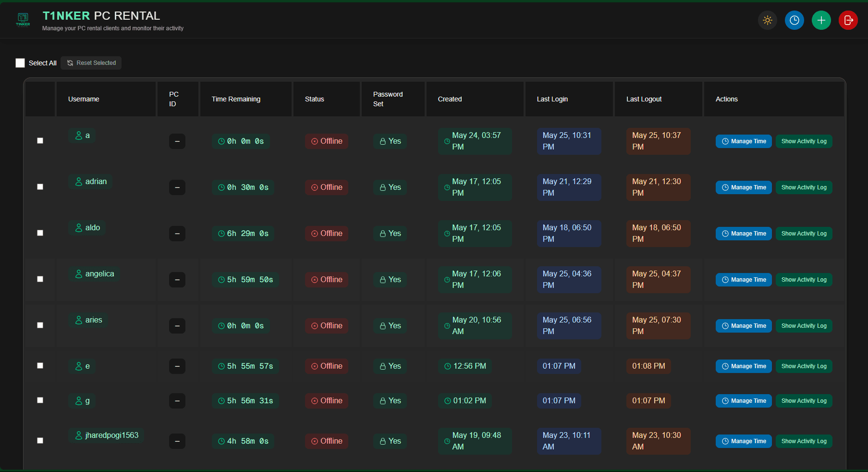Click last logout May 25, 07:30 PM
Viewport: 868px width, 472px height.
point(658,326)
